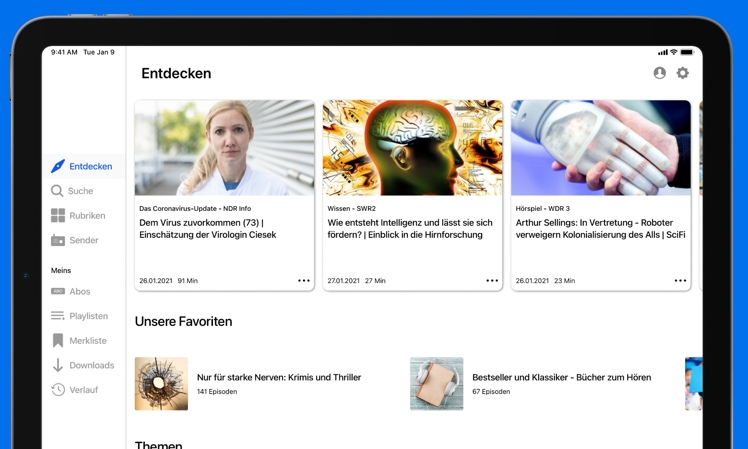Open Virologin Ciesek episode title

click(x=208, y=229)
